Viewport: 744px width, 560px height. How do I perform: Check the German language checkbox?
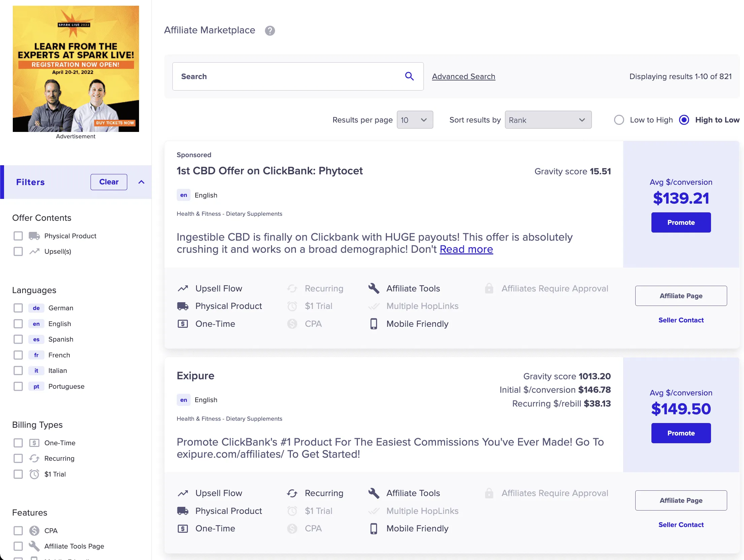(18, 308)
